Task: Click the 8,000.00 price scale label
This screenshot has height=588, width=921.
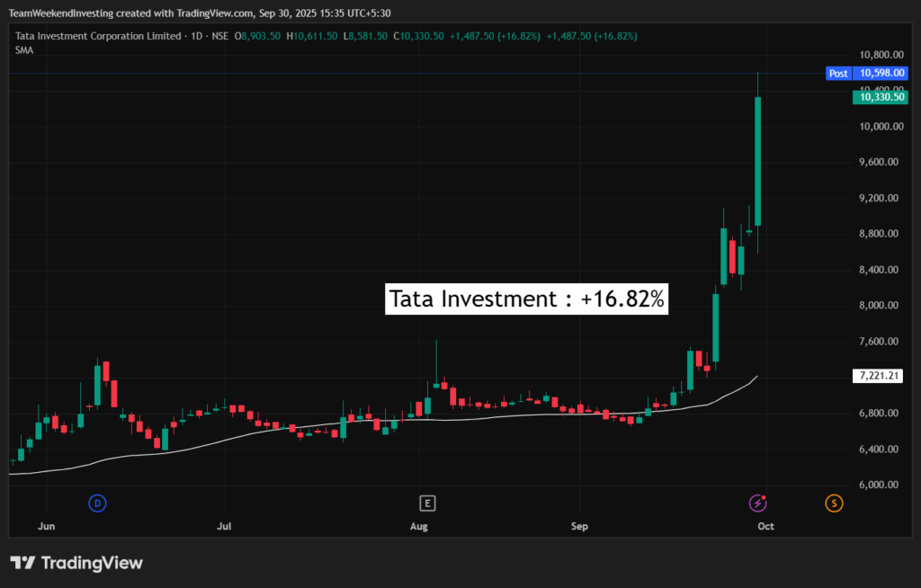Action: click(x=879, y=306)
